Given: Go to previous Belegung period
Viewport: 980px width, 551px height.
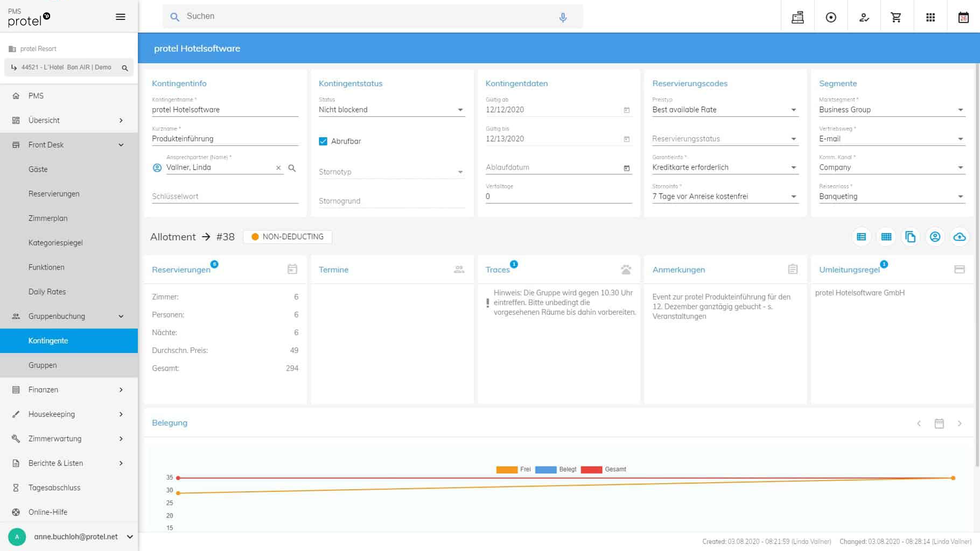Looking at the screenshot, I should point(919,423).
